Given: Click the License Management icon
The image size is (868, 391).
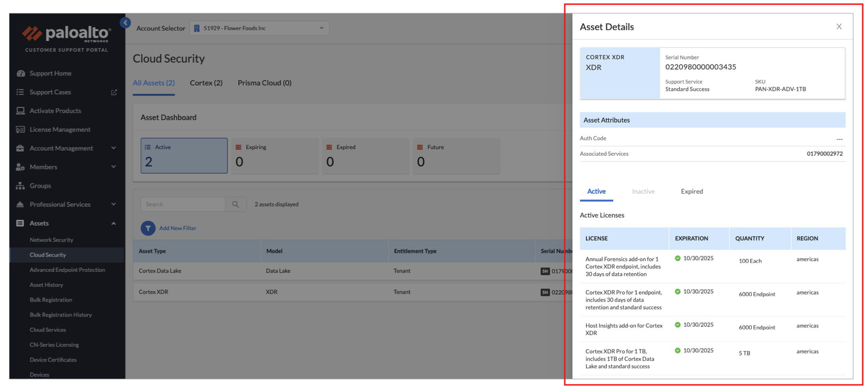Looking at the screenshot, I should pos(20,130).
